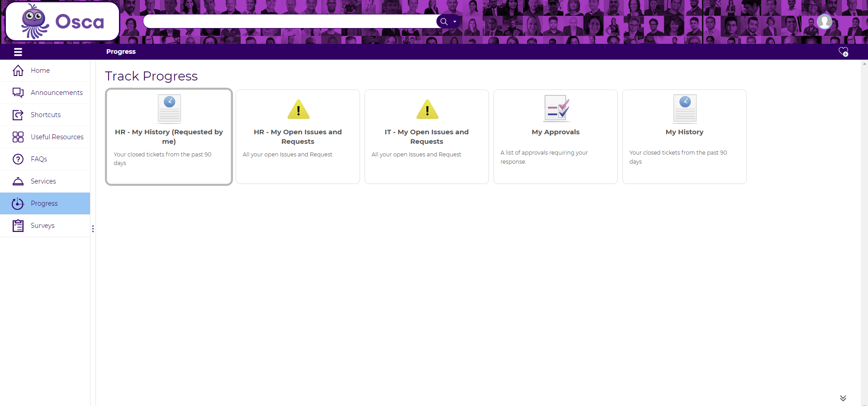Click the sidebar resize handle dots
Image resolution: width=868 pixels, height=406 pixels.
click(93, 229)
